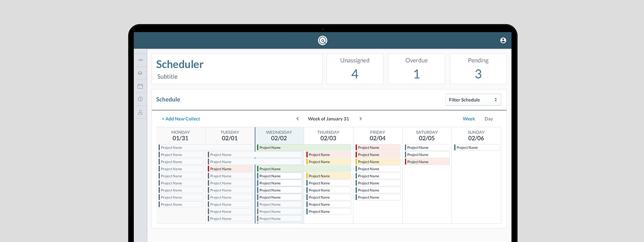Open the person icon in the sidebar
644x242 pixels.
point(140,112)
